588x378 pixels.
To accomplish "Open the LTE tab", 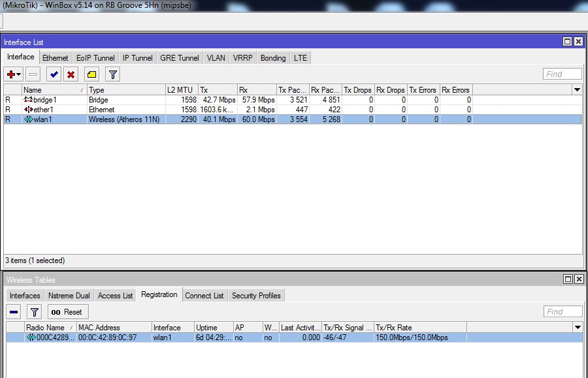I will click(x=301, y=58).
